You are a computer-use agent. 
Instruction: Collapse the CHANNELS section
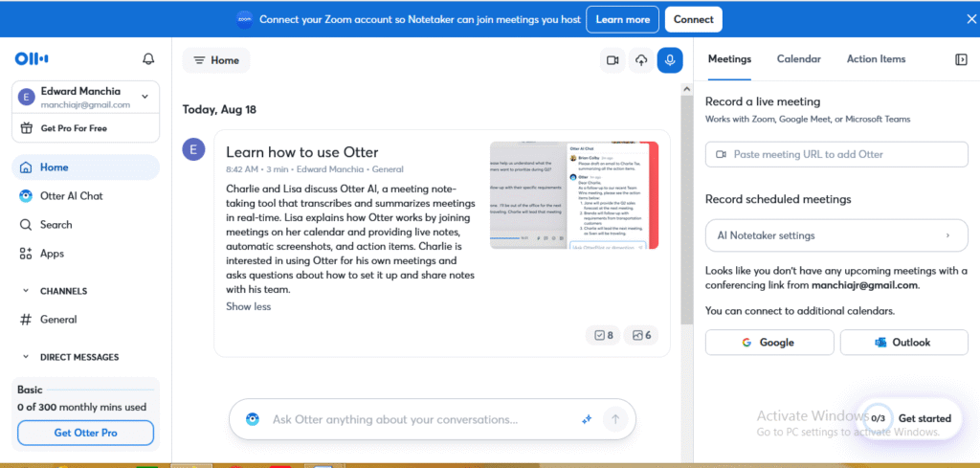click(x=26, y=291)
